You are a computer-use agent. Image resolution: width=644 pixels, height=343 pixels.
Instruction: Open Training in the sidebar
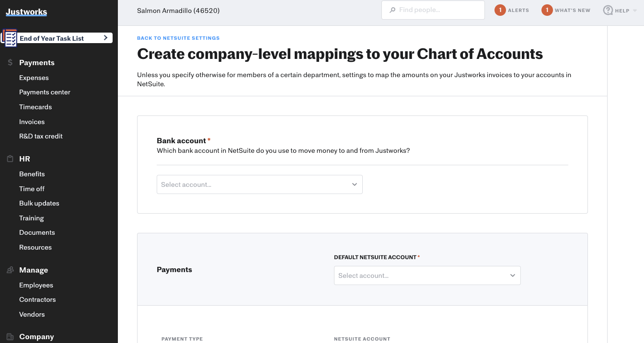(32, 218)
